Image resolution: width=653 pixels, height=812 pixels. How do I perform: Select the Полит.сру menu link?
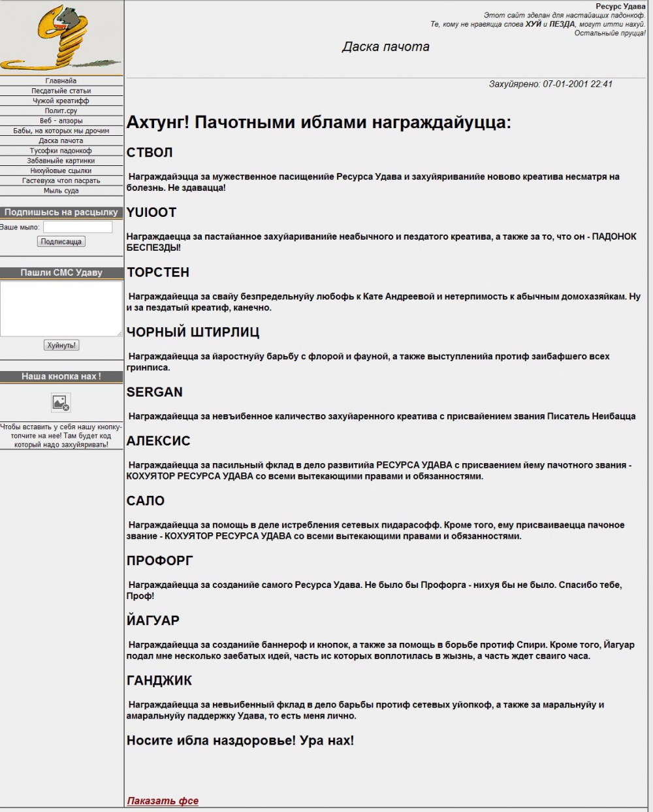[x=61, y=111]
